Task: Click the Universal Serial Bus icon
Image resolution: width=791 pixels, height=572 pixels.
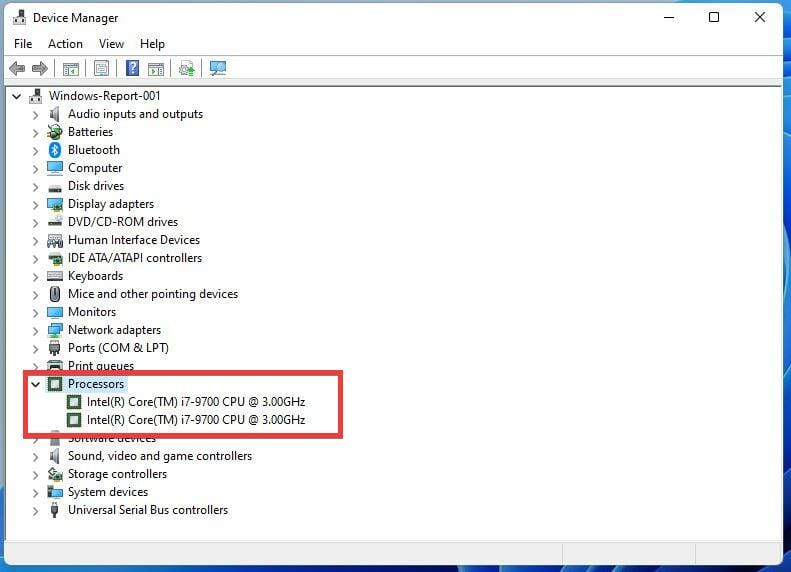Action: (54, 510)
